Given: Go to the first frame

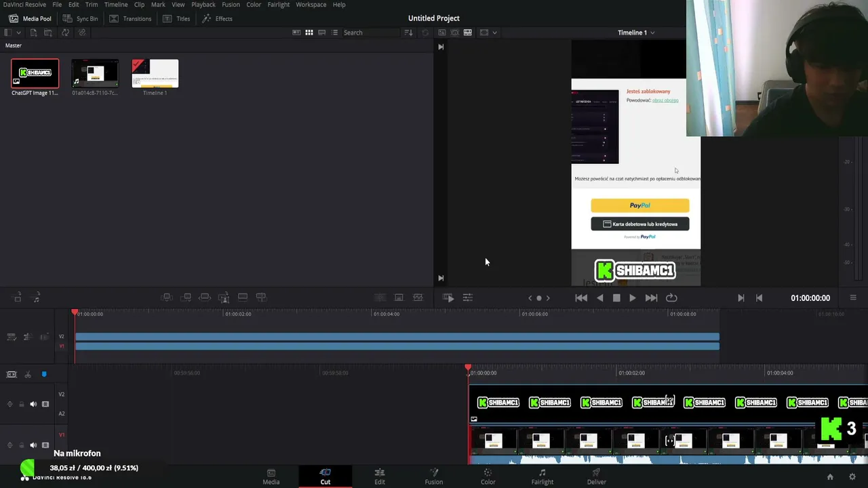Looking at the screenshot, I should tap(581, 298).
